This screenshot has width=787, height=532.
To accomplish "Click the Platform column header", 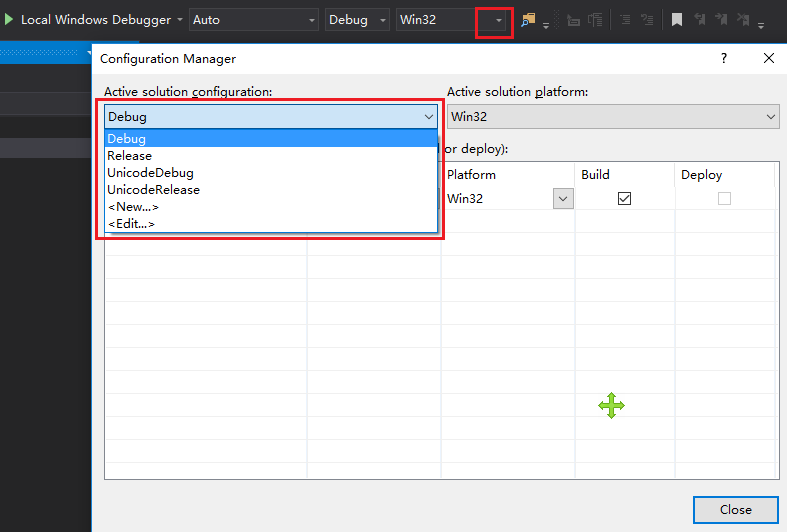I will pyautogui.click(x=507, y=175).
